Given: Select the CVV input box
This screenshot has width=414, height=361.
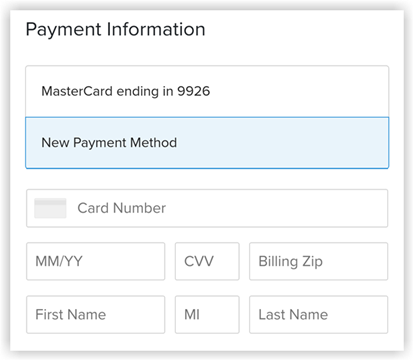Looking at the screenshot, I should (x=207, y=261).
